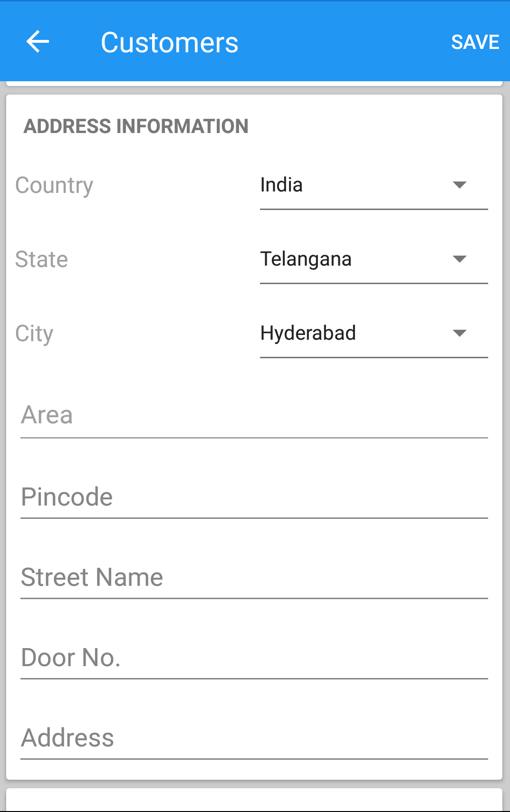Tap the Address input field
The width and height of the screenshot is (510, 812).
click(254, 738)
